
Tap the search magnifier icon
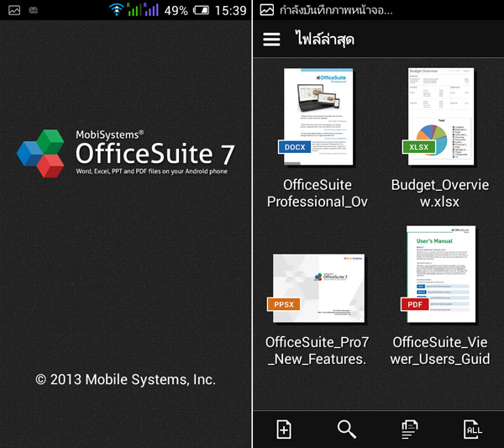[x=346, y=429]
